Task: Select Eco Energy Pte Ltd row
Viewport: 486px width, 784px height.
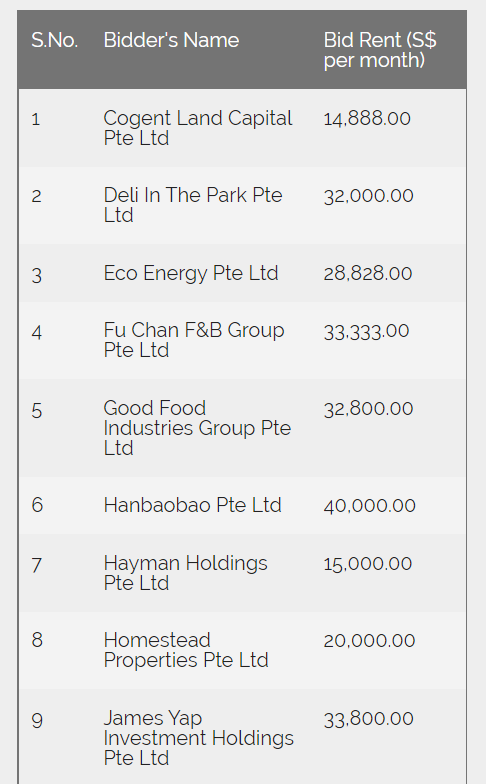Action: (242, 273)
